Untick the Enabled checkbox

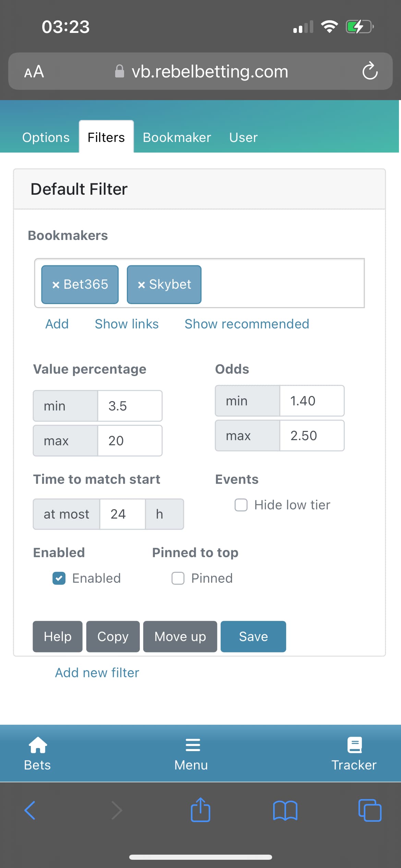point(59,578)
